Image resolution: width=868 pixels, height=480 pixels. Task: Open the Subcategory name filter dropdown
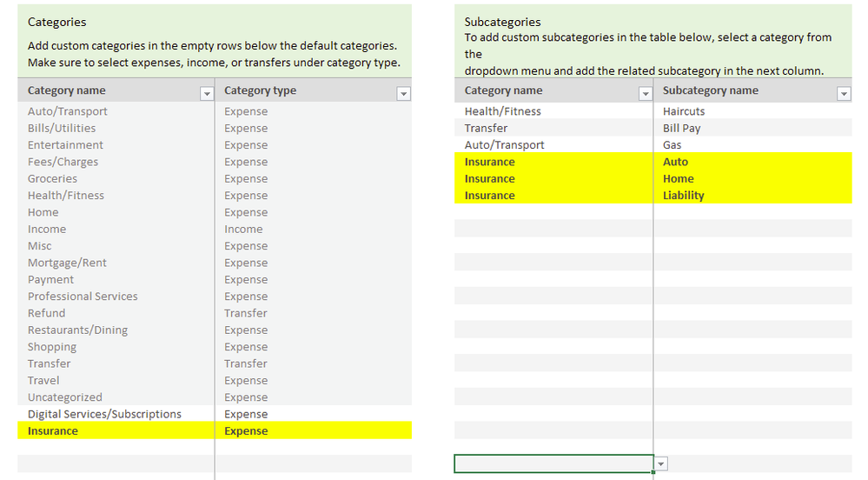click(844, 94)
